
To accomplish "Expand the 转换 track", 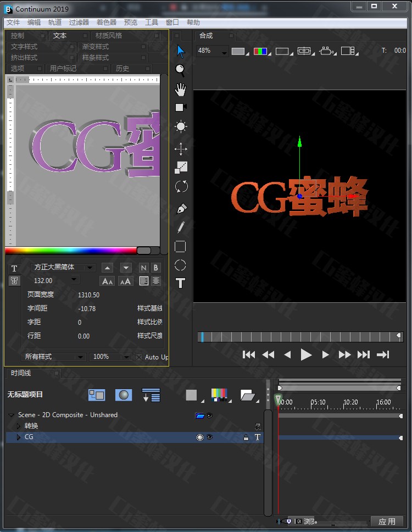I will tap(19, 426).
